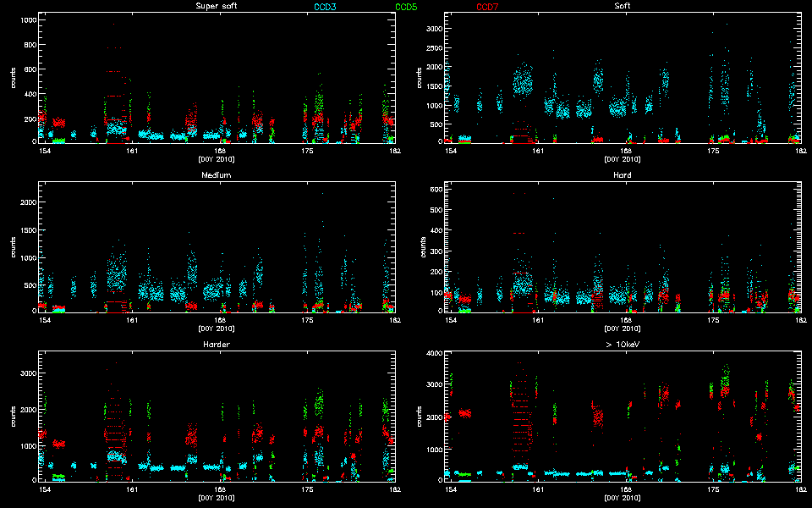
Task: Click "(DOY 2010)" label under Harder plot
Action: tap(217, 498)
